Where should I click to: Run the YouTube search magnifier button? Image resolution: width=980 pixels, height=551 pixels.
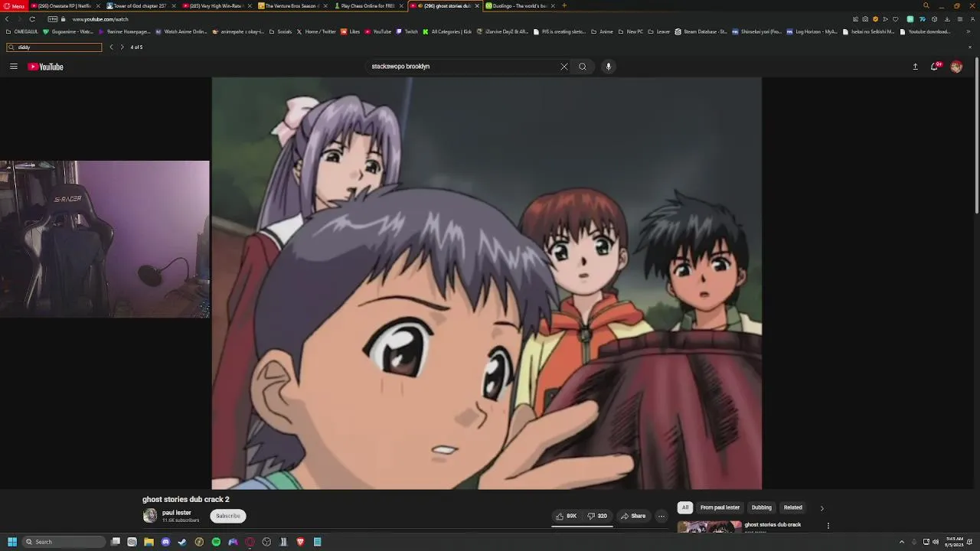(x=583, y=67)
